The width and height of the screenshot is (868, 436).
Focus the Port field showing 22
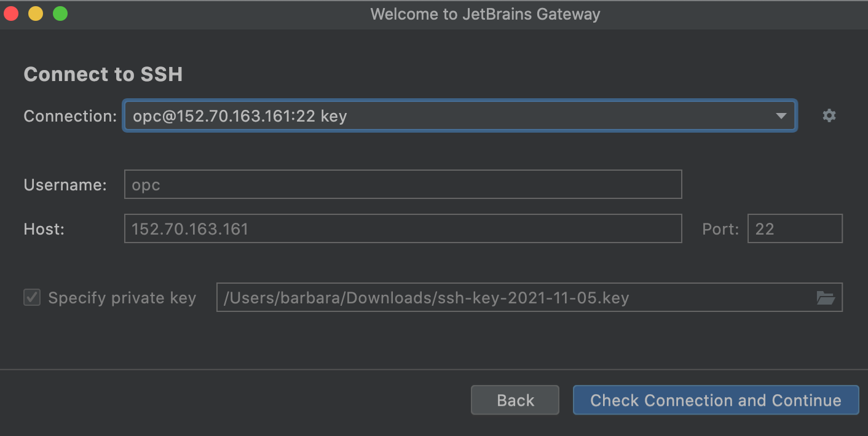pos(795,228)
